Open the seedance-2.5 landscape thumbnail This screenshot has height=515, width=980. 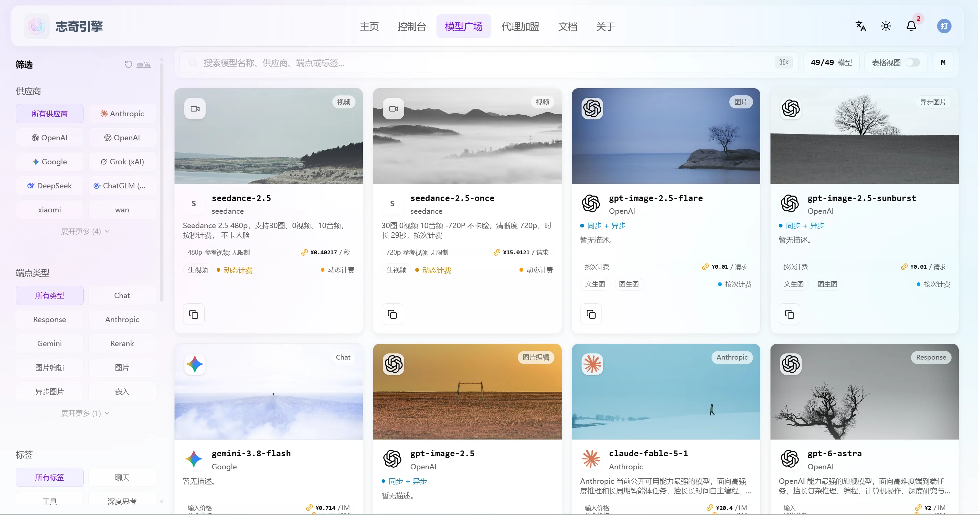click(x=268, y=136)
